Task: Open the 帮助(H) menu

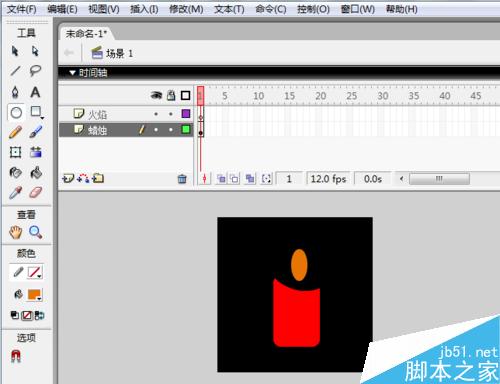Action: 401,9
